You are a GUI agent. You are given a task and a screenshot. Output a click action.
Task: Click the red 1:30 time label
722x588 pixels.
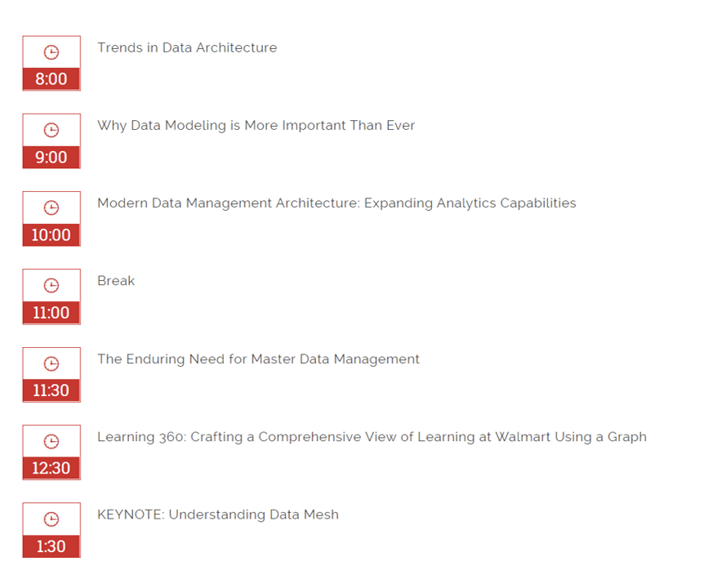[x=51, y=546]
